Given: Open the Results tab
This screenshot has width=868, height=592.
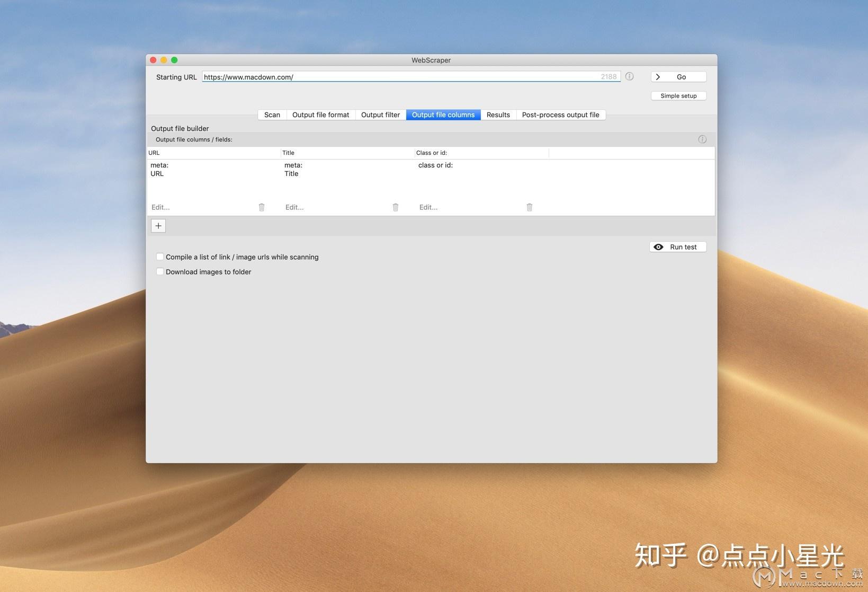Looking at the screenshot, I should (x=498, y=115).
